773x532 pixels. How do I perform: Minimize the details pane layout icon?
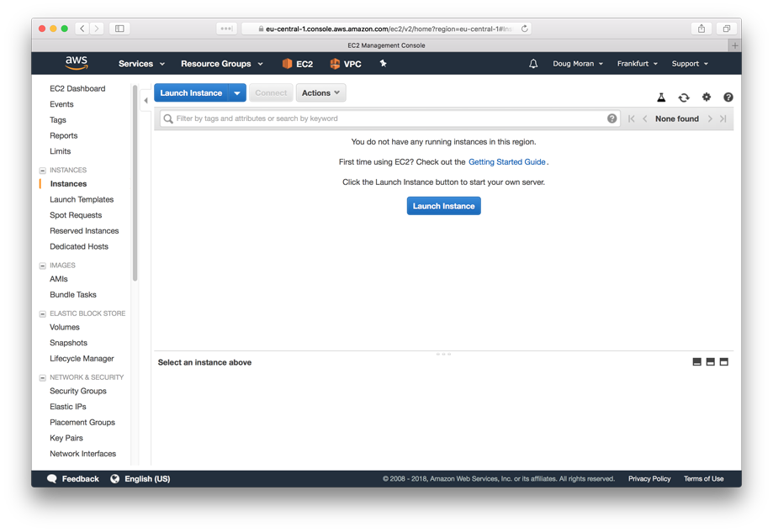pos(696,362)
